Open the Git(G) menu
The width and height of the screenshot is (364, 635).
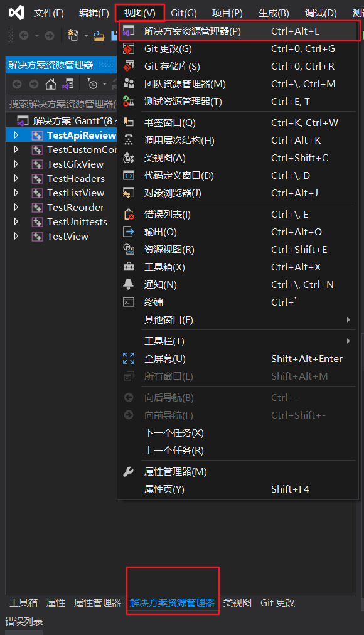pos(184,13)
